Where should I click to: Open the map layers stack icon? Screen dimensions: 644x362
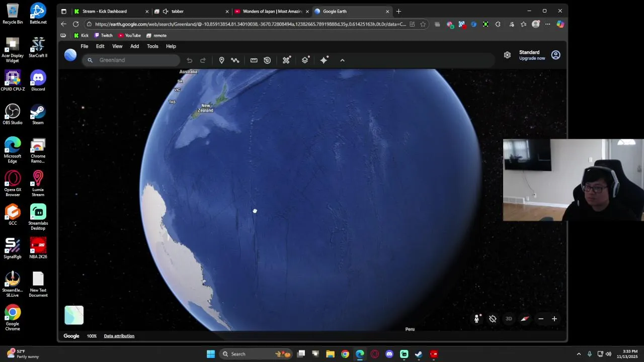[305, 60]
